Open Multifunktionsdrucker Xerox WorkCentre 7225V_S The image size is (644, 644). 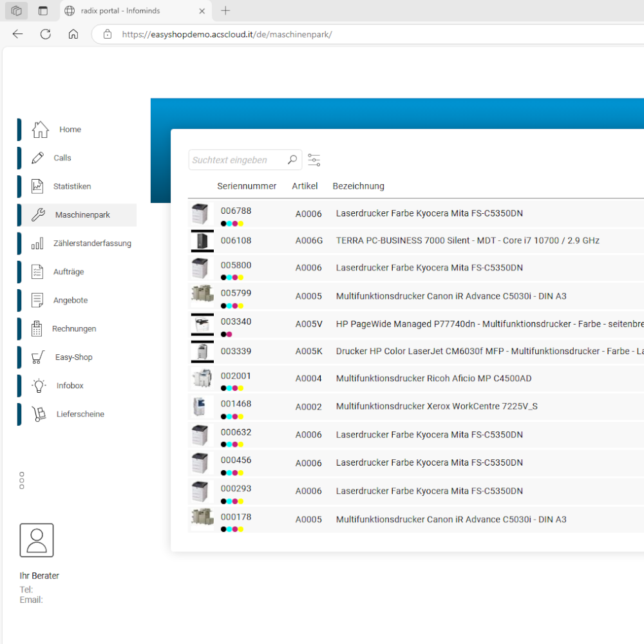[437, 406]
